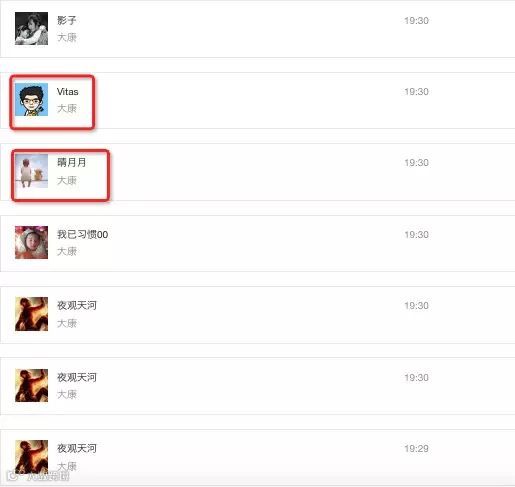Screen dimensions: 515x487
Task: Open 影子's black-and-white avatar
Action: (x=31, y=28)
